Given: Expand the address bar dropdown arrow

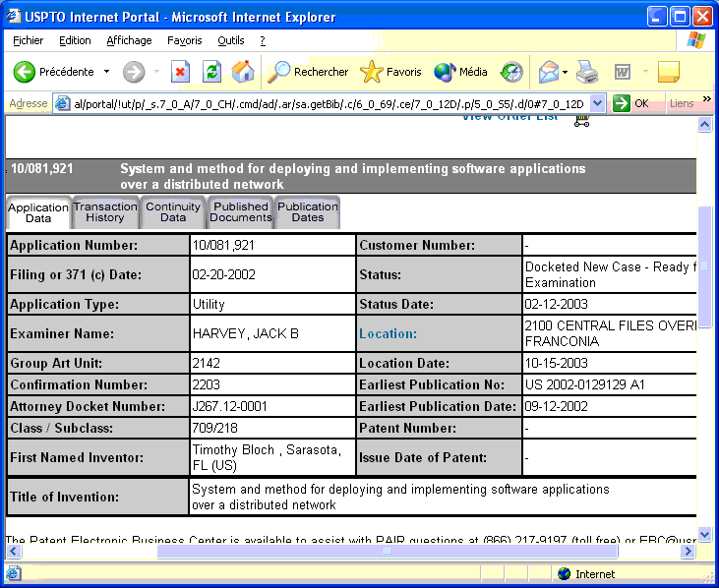Looking at the screenshot, I should coord(597,103).
